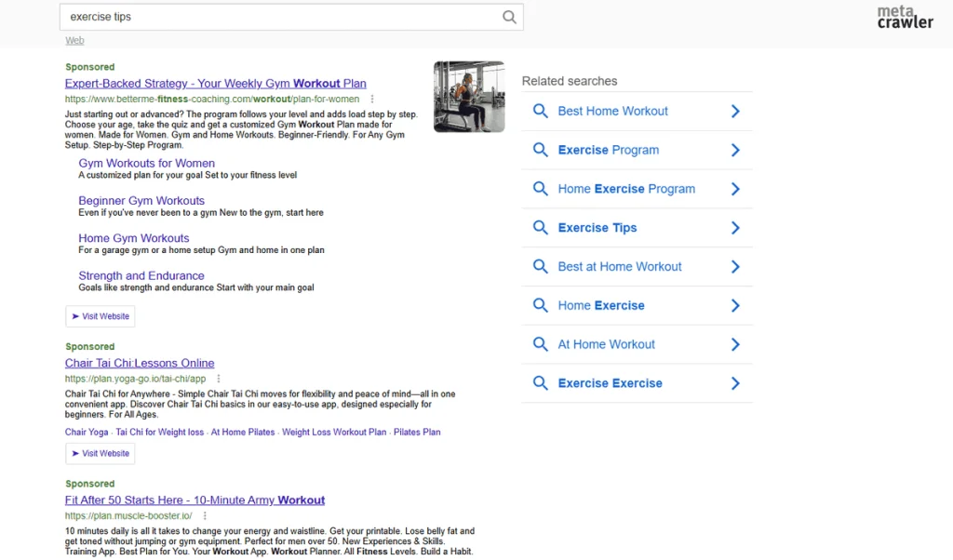953x560 pixels.
Task: Open the MetaCrawler logo home link
Action: (905, 17)
